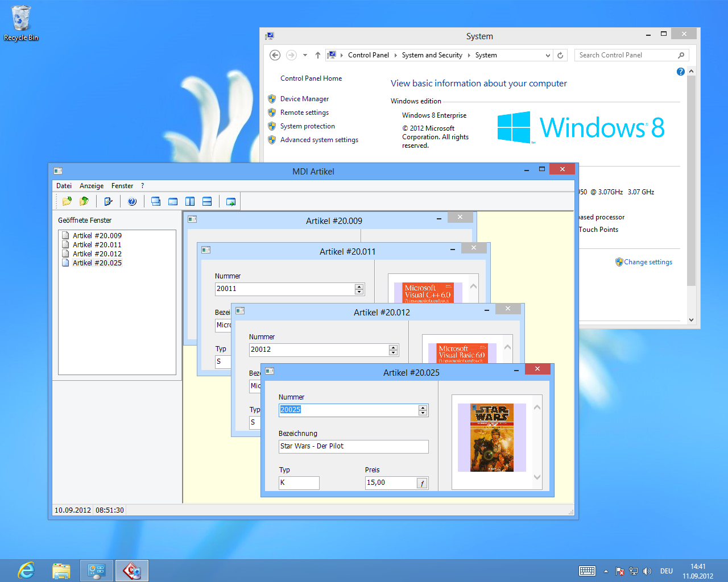
Task: Click the cascade windows toolbar icon
Action: pyautogui.click(x=156, y=201)
